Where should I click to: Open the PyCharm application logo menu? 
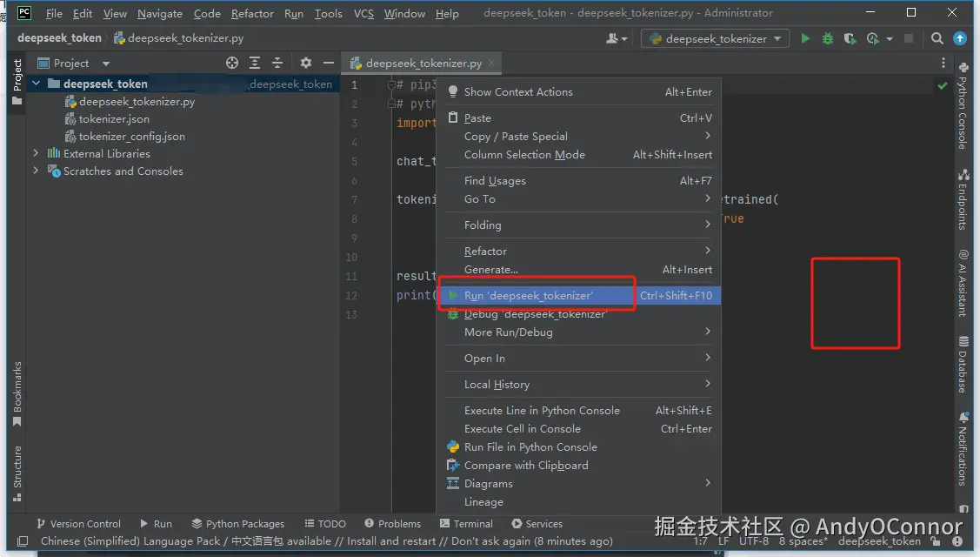click(23, 12)
